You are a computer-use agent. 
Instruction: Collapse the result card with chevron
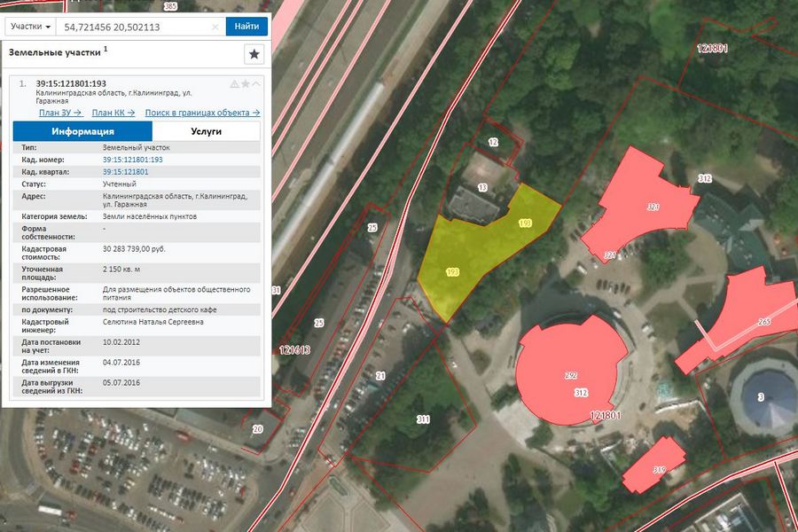point(256,84)
